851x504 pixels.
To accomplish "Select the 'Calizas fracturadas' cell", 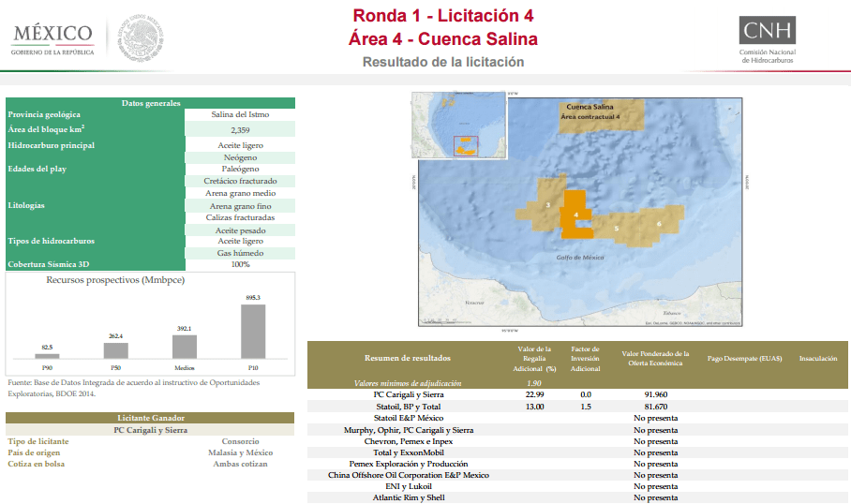I will [240, 217].
